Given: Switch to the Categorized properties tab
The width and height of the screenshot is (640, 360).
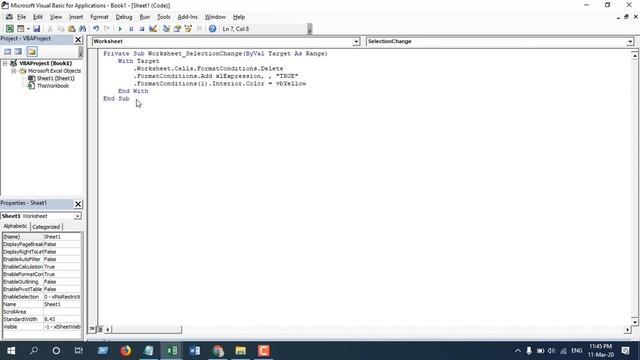Looking at the screenshot, I should [46, 227].
